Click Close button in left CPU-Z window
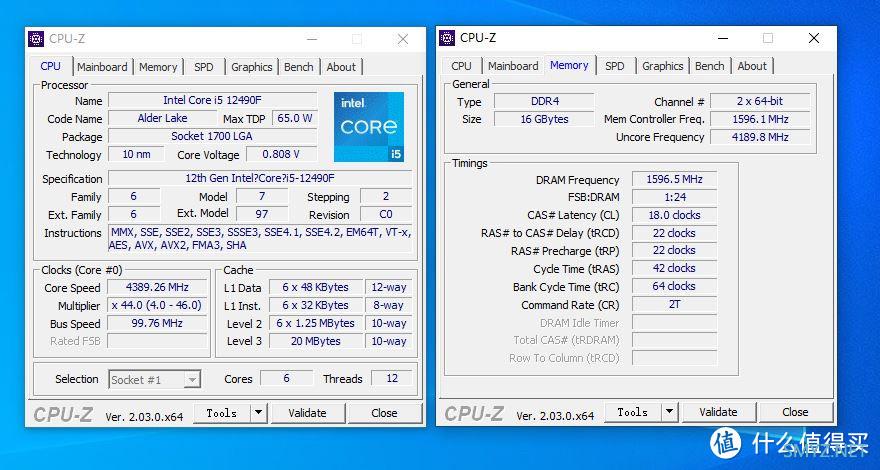This screenshot has height=470, width=880. pos(384,413)
